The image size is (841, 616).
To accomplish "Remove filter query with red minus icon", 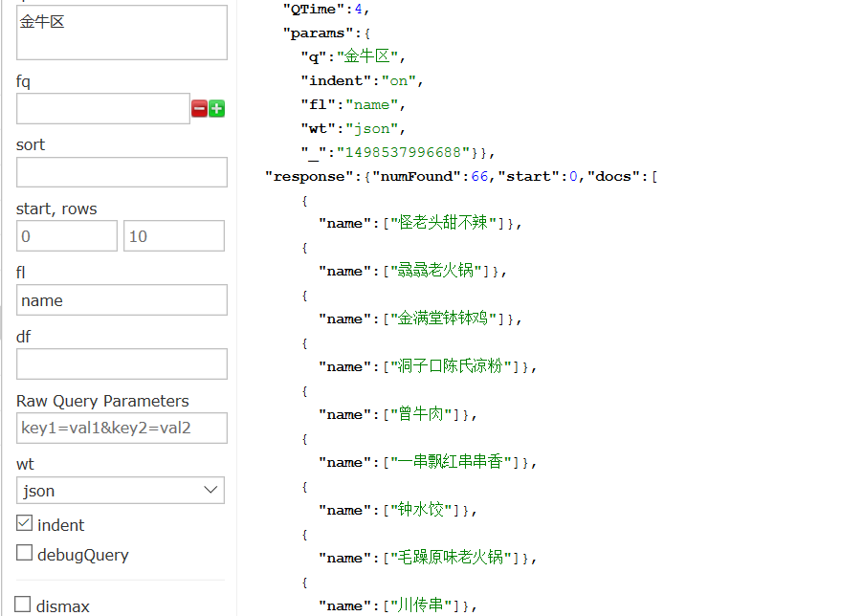I will (x=200, y=109).
